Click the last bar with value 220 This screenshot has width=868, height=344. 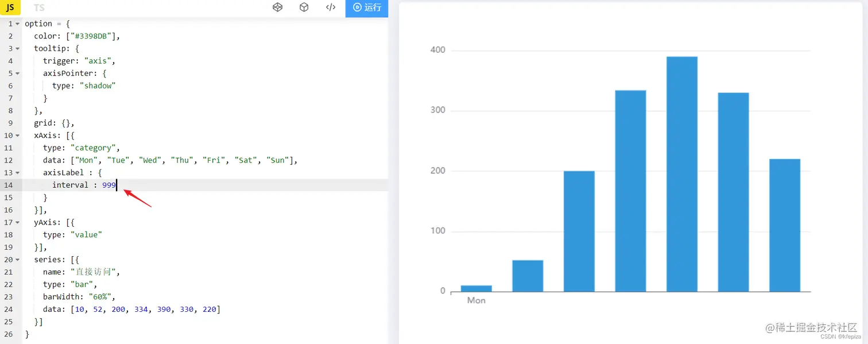[785, 226]
